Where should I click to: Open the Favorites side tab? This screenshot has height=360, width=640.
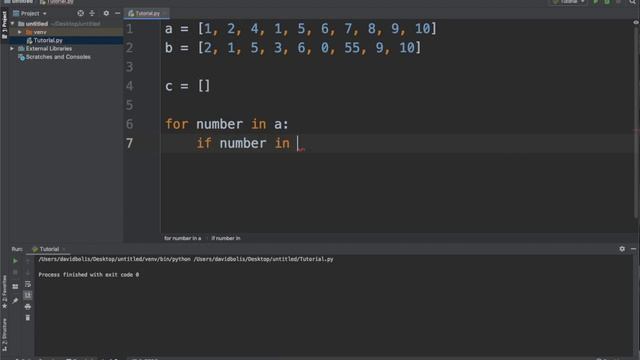(4, 292)
